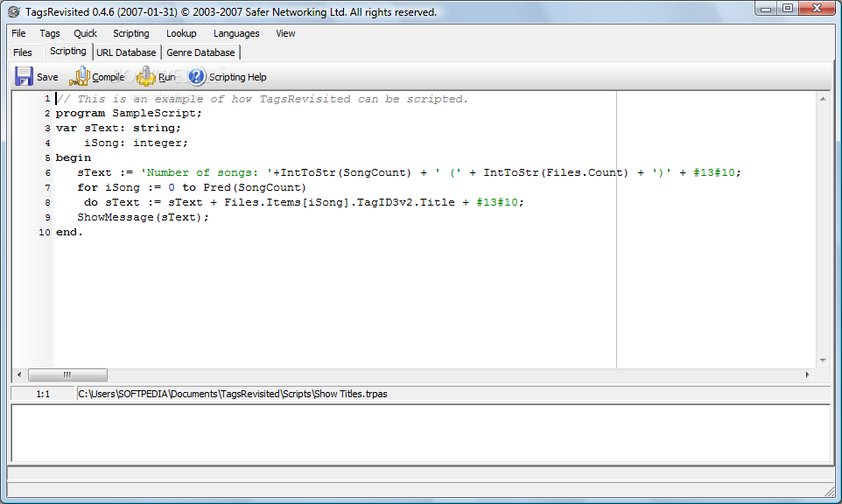The width and height of the screenshot is (842, 504).
Task: Click horizontal scrollbar right arrow
Action: [807, 374]
